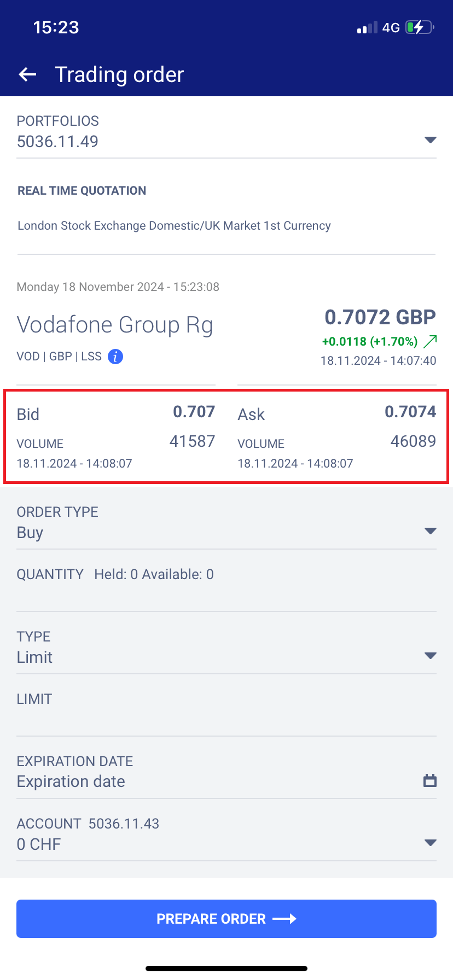Tap the 0.7072 GBP last price
Image resolution: width=453 pixels, height=980 pixels.
click(x=380, y=317)
